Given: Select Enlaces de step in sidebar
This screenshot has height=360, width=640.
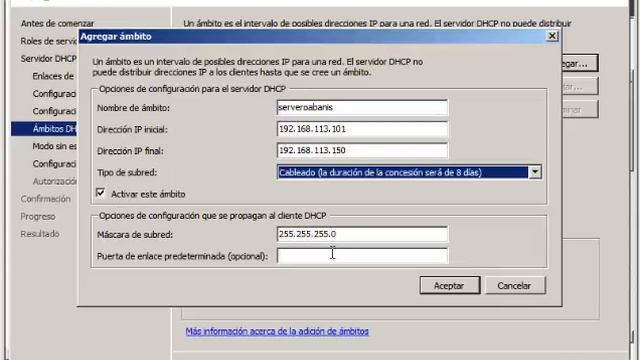Looking at the screenshot, I should (x=54, y=76).
